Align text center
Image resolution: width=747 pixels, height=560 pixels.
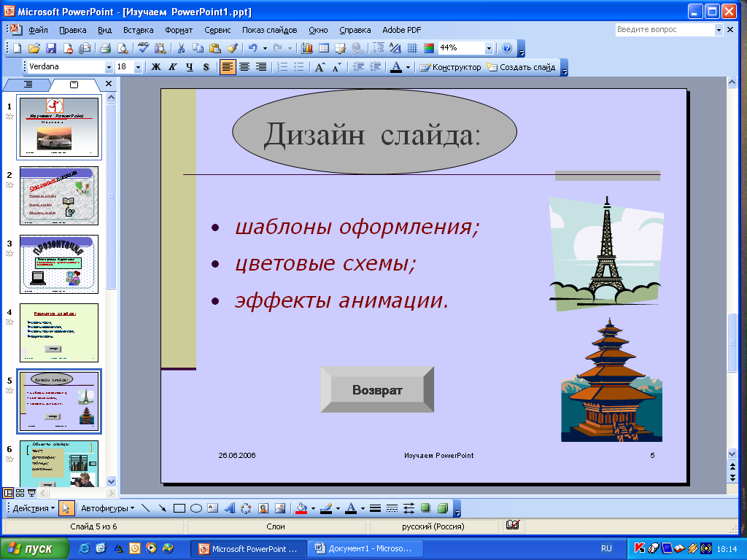click(244, 67)
